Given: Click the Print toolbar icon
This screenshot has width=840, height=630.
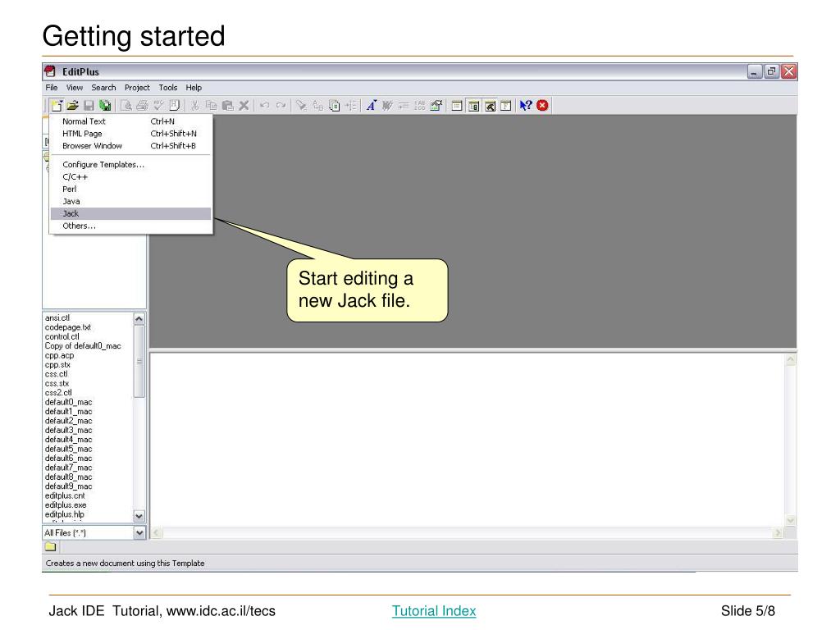Looking at the screenshot, I should click(x=142, y=106).
